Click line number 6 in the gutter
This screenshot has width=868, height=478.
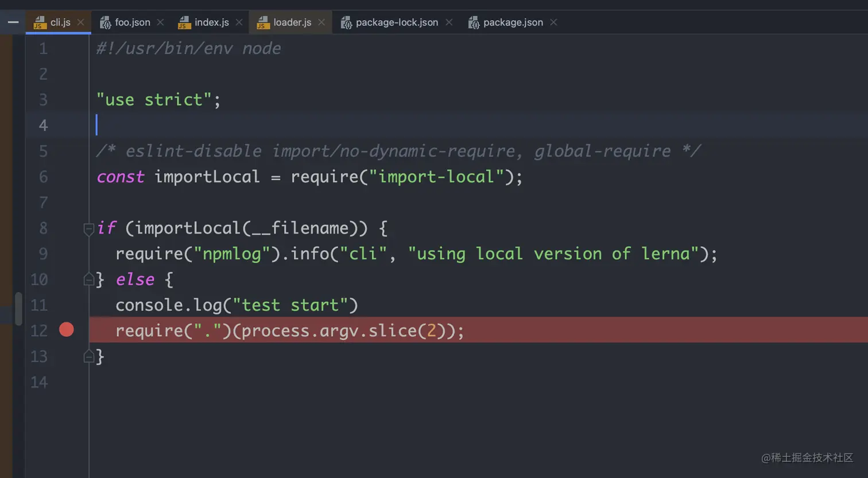click(x=43, y=177)
